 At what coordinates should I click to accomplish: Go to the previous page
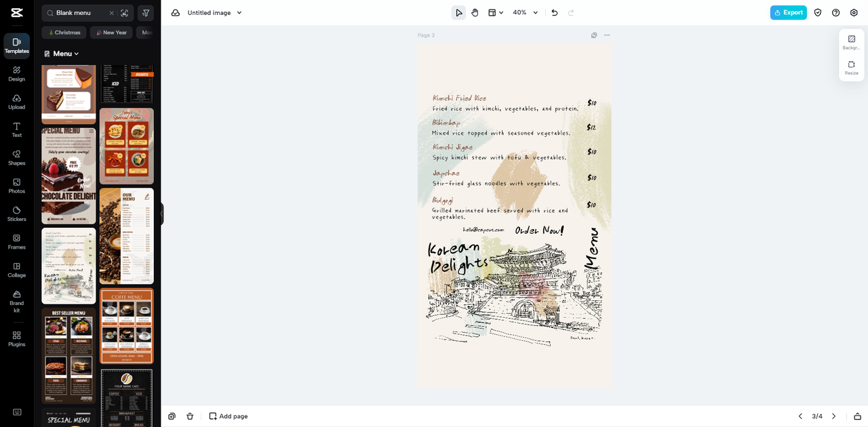pos(800,416)
